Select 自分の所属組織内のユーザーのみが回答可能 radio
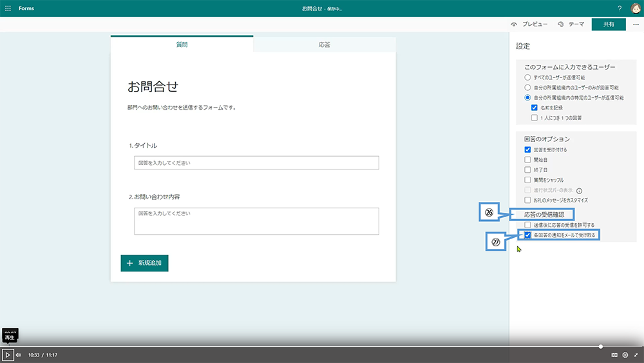644x363 pixels. [x=528, y=88]
